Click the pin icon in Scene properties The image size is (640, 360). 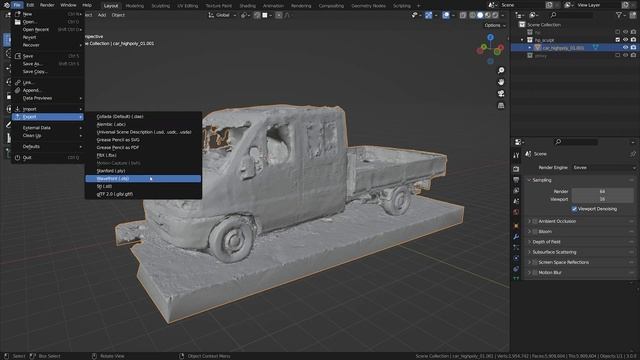click(x=633, y=154)
